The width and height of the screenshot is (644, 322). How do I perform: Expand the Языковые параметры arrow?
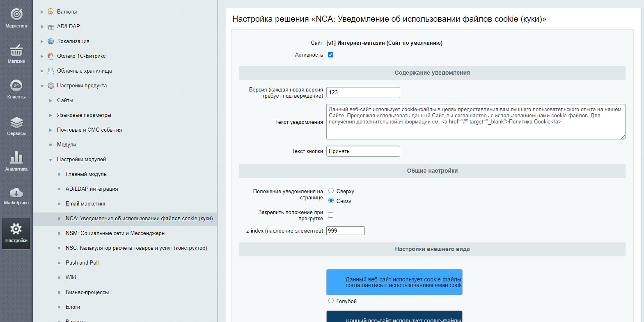[50, 115]
